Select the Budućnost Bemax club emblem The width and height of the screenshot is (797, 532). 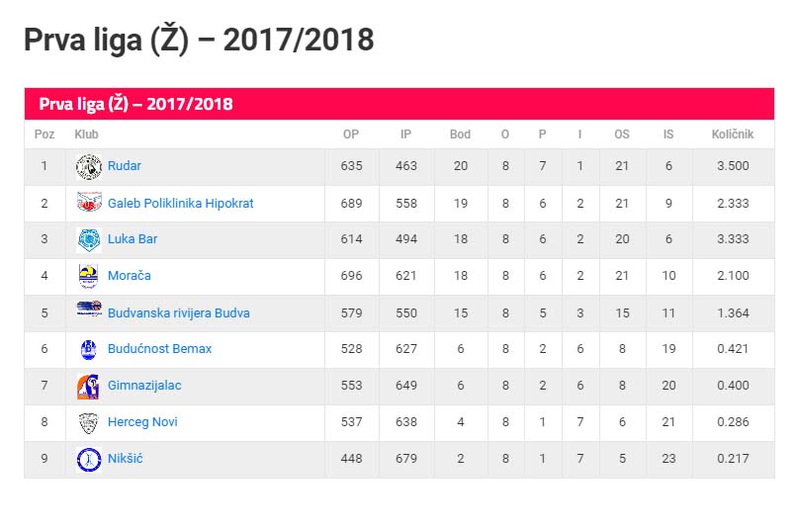tap(89, 350)
